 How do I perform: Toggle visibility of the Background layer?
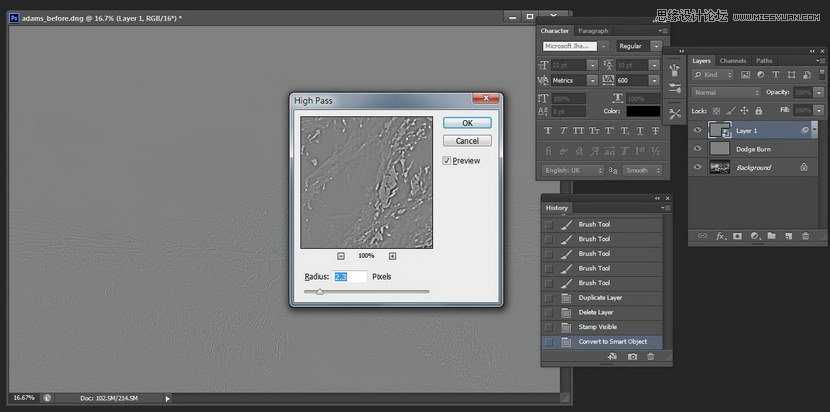(x=698, y=167)
